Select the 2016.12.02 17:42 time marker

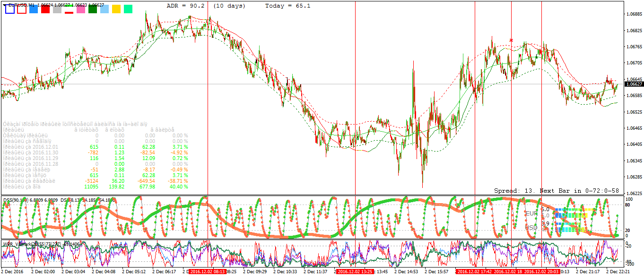(x=475, y=272)
